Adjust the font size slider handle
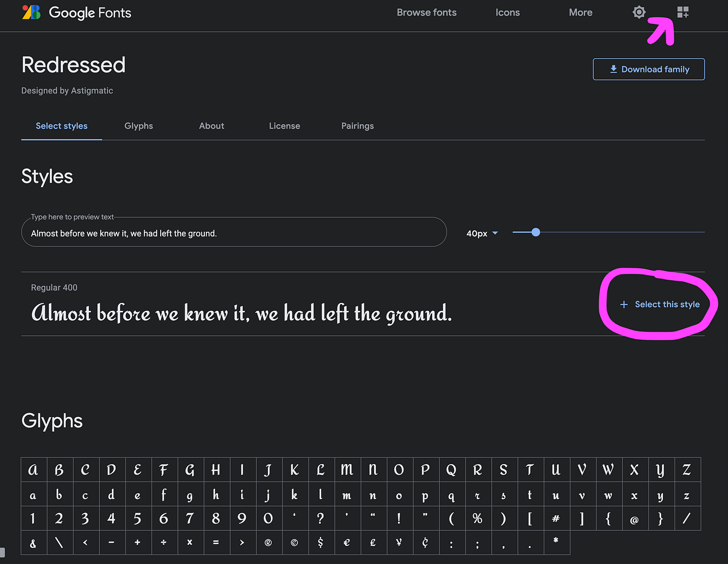 [536, 232]
